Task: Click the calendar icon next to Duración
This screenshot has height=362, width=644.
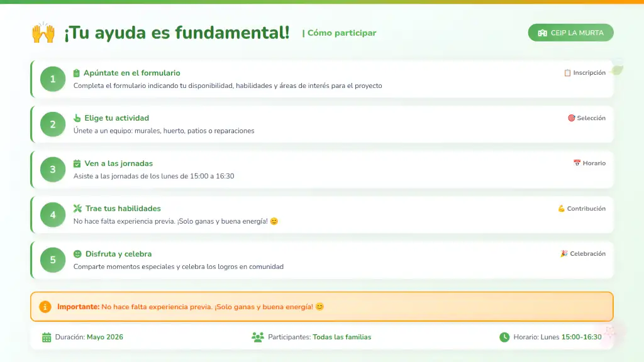Action: [47, 337]
